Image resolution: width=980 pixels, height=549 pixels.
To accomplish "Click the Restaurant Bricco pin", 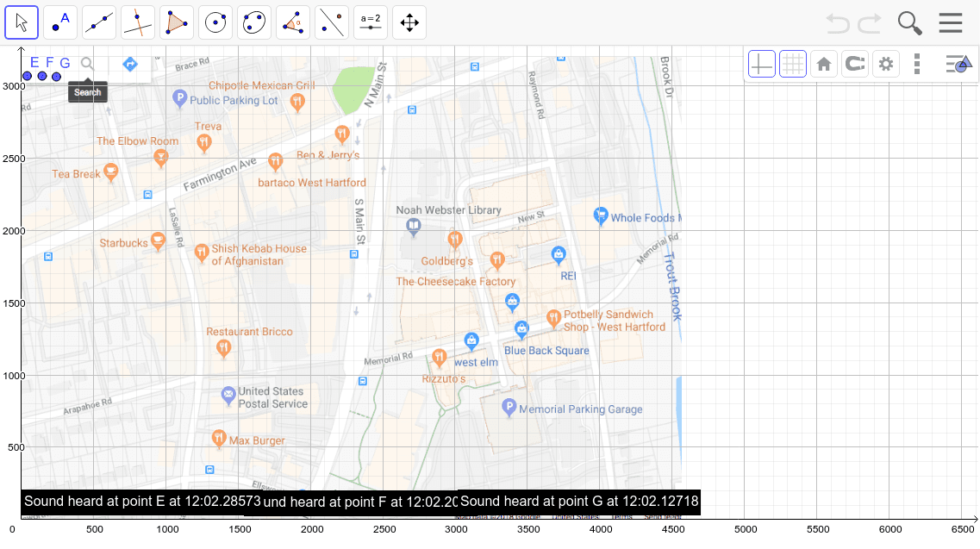I will (x=223, y=348).
